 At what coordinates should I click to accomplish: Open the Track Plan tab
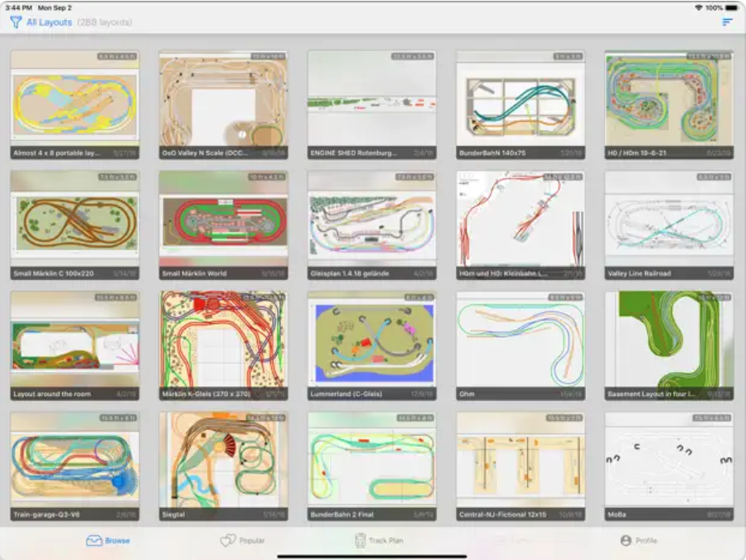pos(379,540)
